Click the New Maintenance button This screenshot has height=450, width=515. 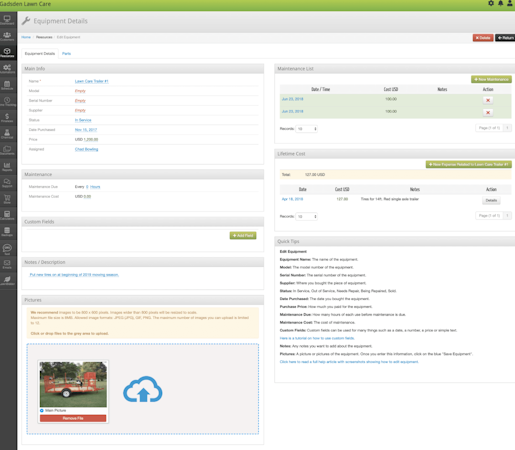pyautogui.click(x=491, y=79)
